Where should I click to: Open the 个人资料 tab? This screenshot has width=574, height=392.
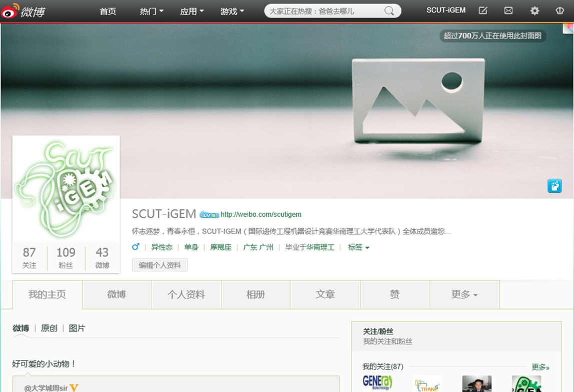click(186, 295)
